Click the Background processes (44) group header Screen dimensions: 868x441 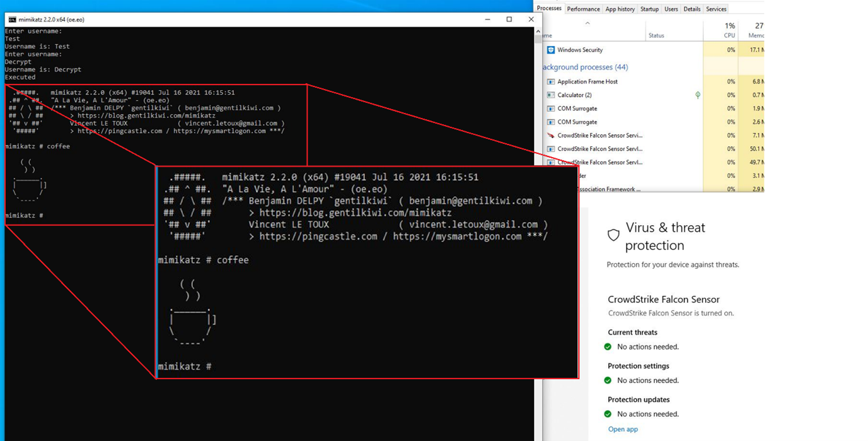click(x=585, y=67)
